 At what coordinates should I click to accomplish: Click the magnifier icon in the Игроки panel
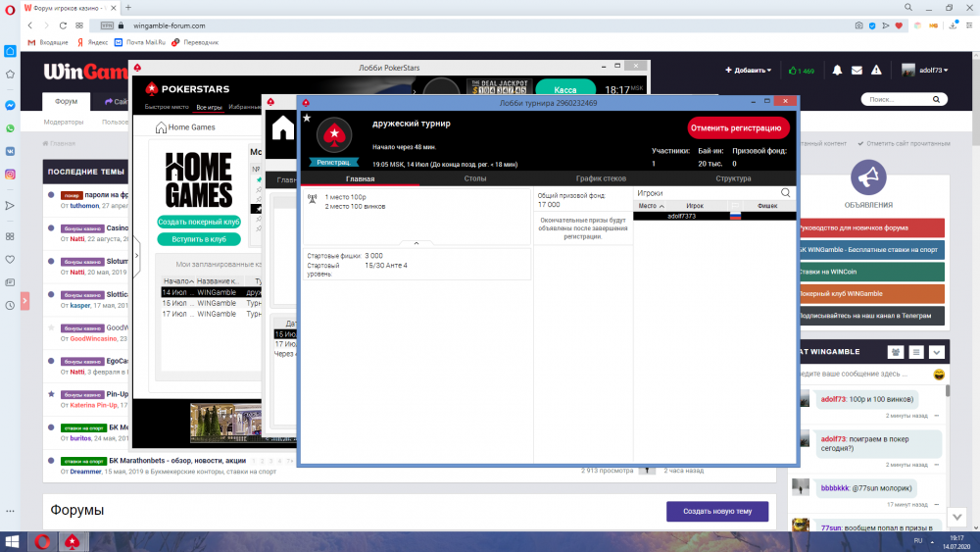pos(785,193)
